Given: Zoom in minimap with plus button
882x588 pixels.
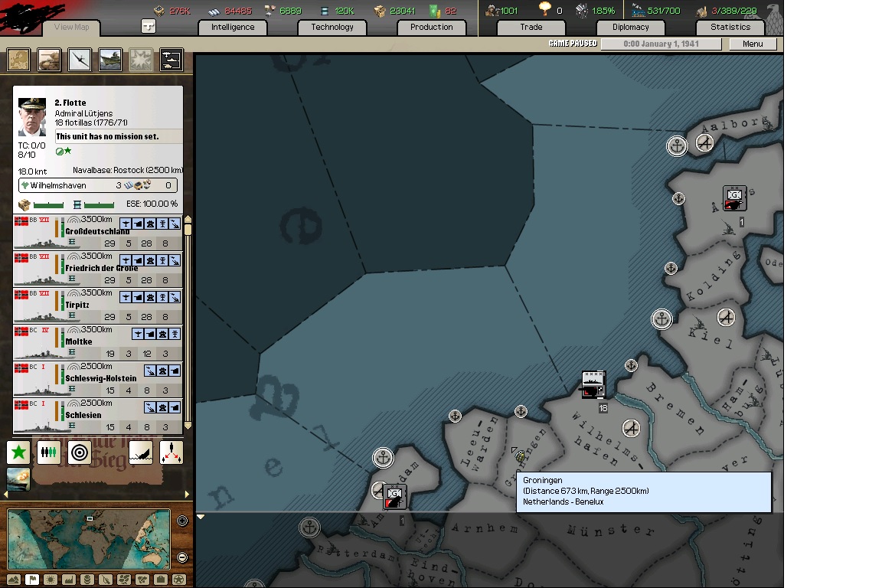Looking at the screenshot, I should tap(182, 521).
